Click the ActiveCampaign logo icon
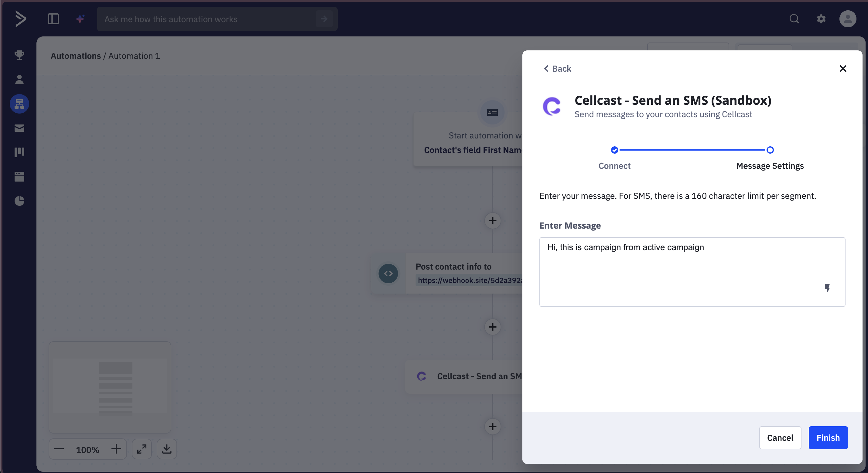868x473 pixels. coord(21,19)
